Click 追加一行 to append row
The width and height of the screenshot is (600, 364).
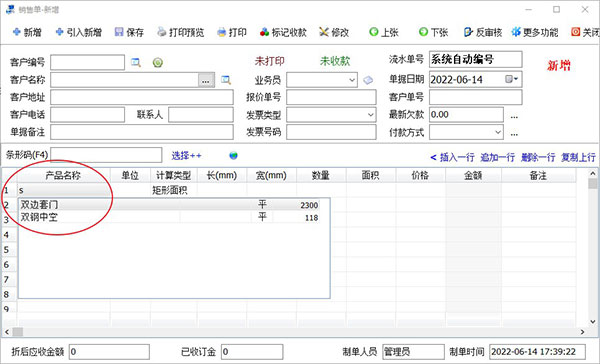(497, 157)
